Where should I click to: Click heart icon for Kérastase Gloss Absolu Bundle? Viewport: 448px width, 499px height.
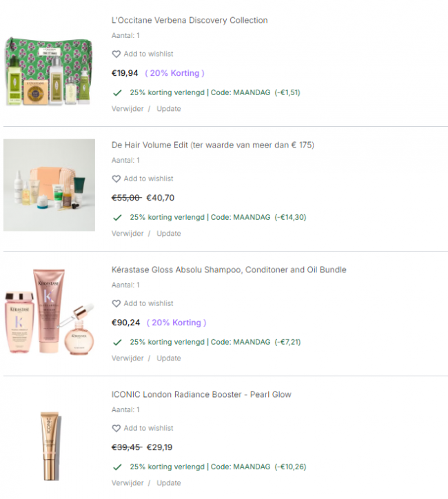116,303
